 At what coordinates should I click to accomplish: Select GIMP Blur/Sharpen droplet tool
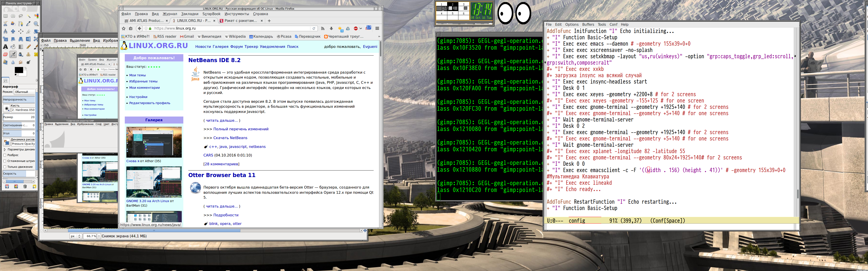coord(13,62)
